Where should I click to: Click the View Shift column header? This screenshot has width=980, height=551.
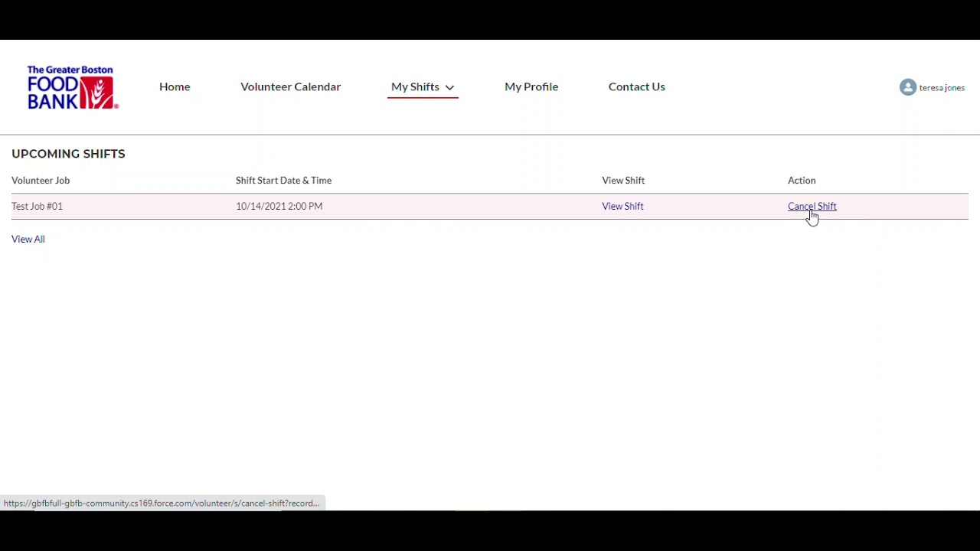(623, 181)
